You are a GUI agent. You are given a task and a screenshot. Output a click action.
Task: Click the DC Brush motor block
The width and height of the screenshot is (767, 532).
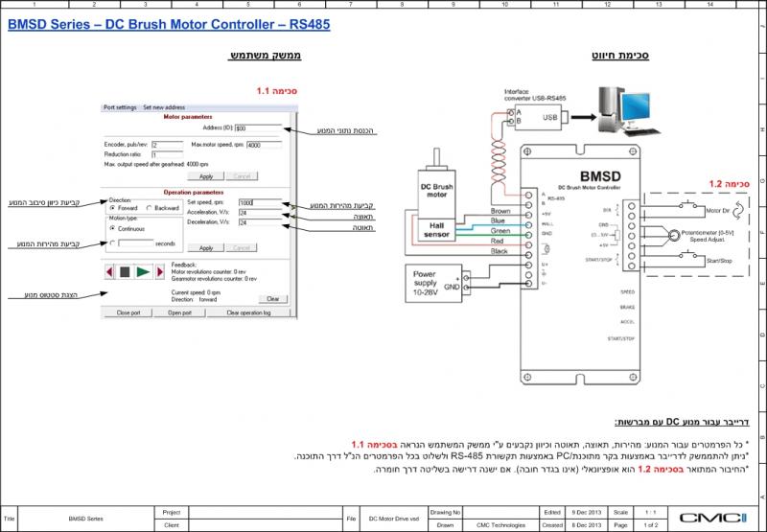(x=437, y=193)
